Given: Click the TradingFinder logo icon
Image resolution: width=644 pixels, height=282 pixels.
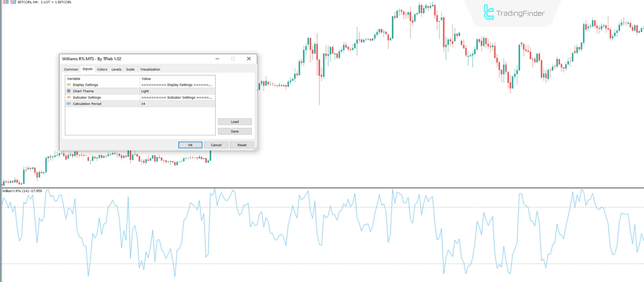Looking at the screenshot, I should tap(488, 13).
